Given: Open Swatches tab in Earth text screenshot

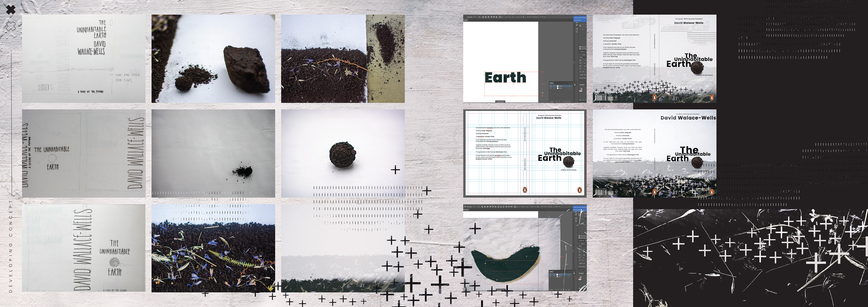Looking at the screenshot, I should [x=582, y=85].
